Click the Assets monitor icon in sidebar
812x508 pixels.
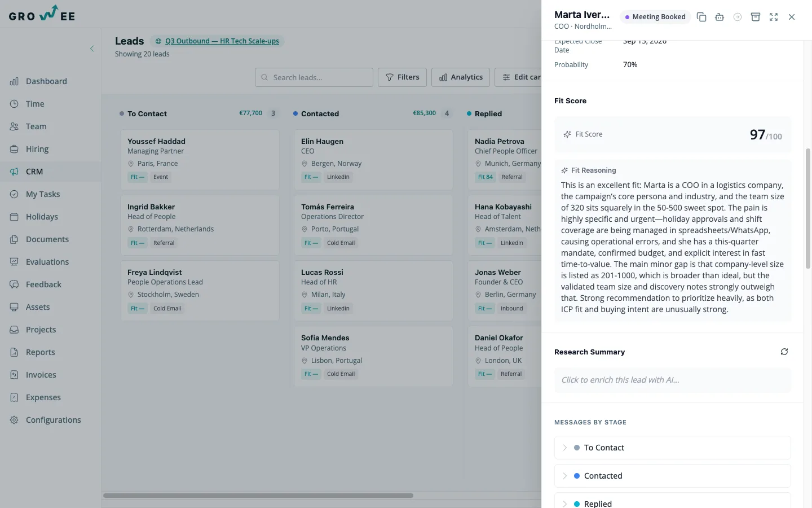point(14,307)
